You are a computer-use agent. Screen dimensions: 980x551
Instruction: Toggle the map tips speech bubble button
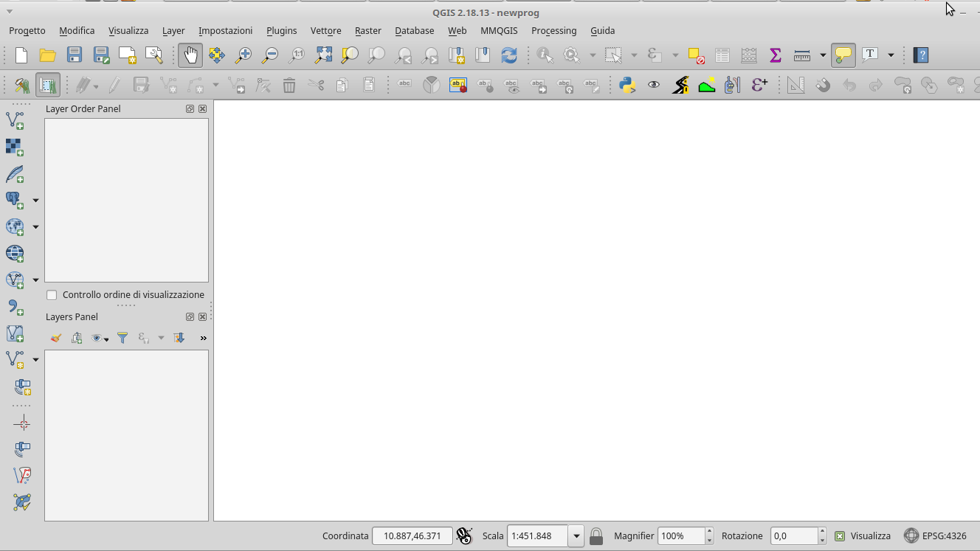point(843,55)
